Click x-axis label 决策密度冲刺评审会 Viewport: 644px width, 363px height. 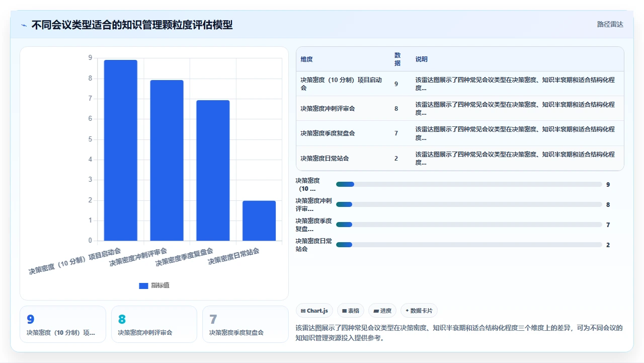point(138,257)
